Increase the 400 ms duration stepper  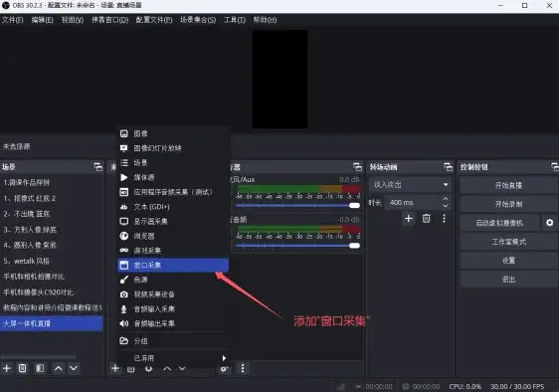[x=446, y=199]
